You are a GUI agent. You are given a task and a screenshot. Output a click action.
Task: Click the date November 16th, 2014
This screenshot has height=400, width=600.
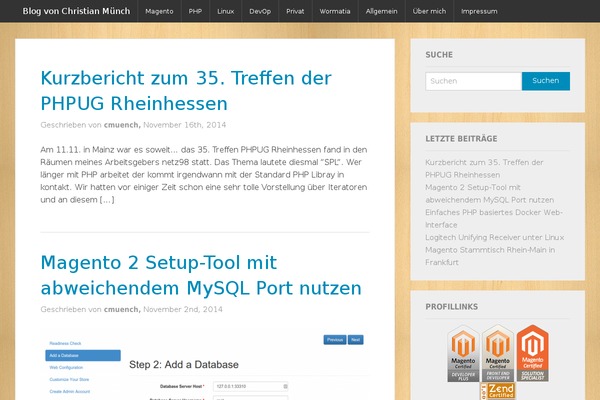tap(184, 125)
